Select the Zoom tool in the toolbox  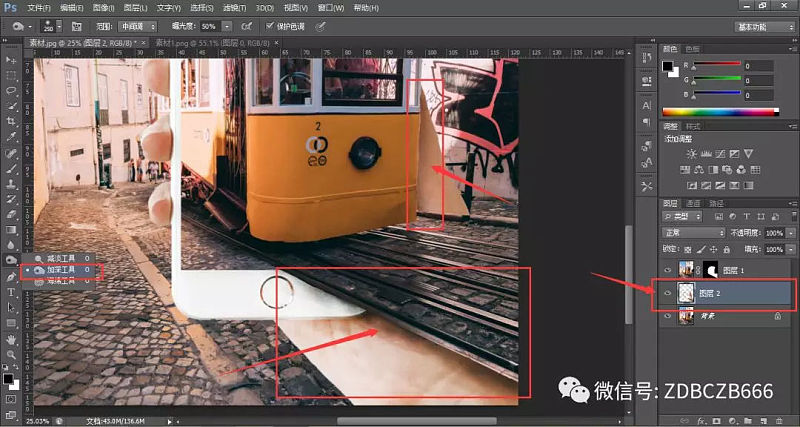(x=10, y=355)
